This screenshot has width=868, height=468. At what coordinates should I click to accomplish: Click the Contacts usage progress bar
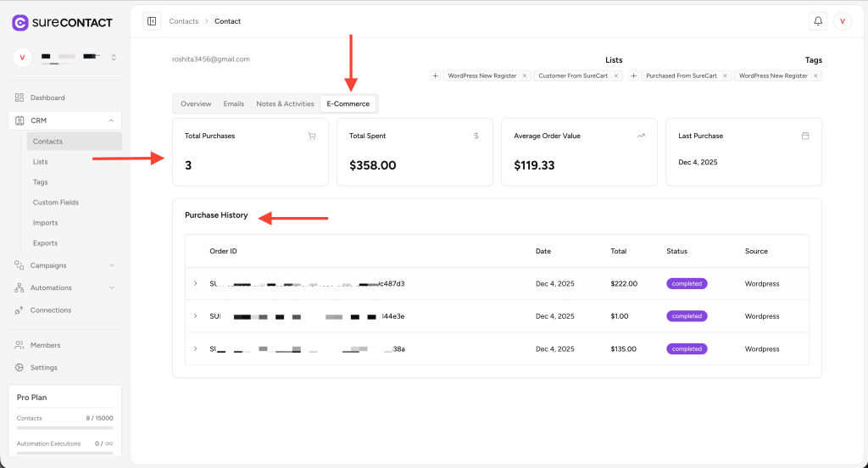(65, 428)
